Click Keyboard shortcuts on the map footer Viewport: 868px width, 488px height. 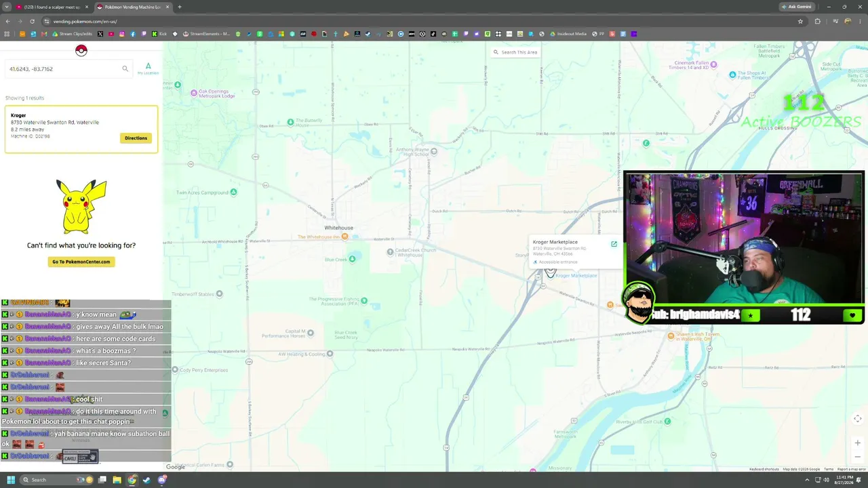coord(764,469)
